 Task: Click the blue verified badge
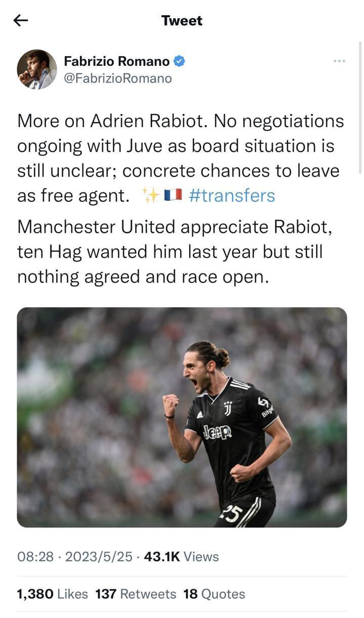(x=179, y=61)
